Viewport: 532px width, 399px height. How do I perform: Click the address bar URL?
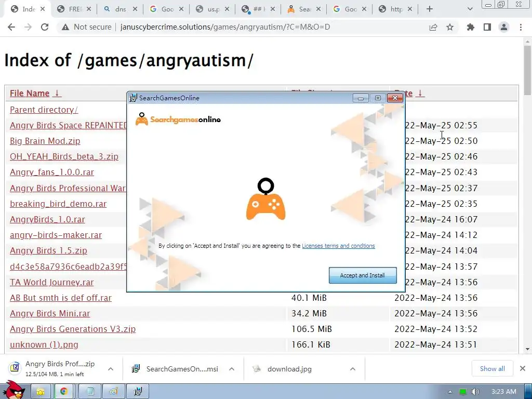pyautogui.click(x=225, y=27)
